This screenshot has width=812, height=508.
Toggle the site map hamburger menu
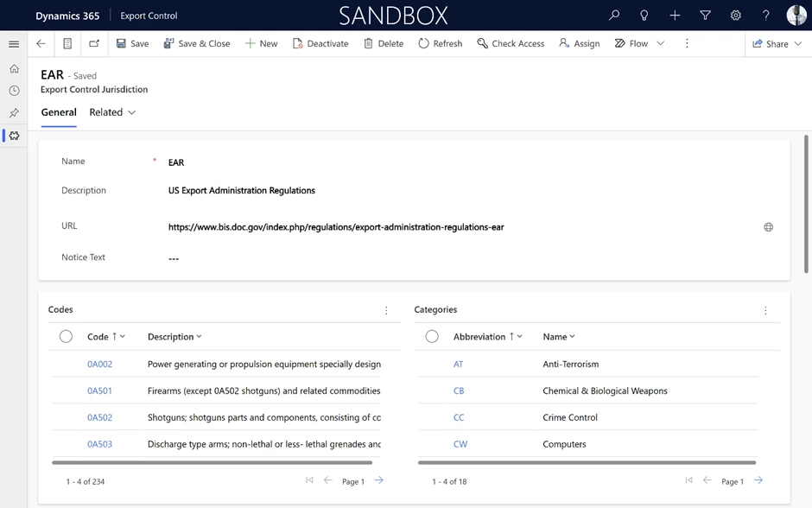click(14, 43)
